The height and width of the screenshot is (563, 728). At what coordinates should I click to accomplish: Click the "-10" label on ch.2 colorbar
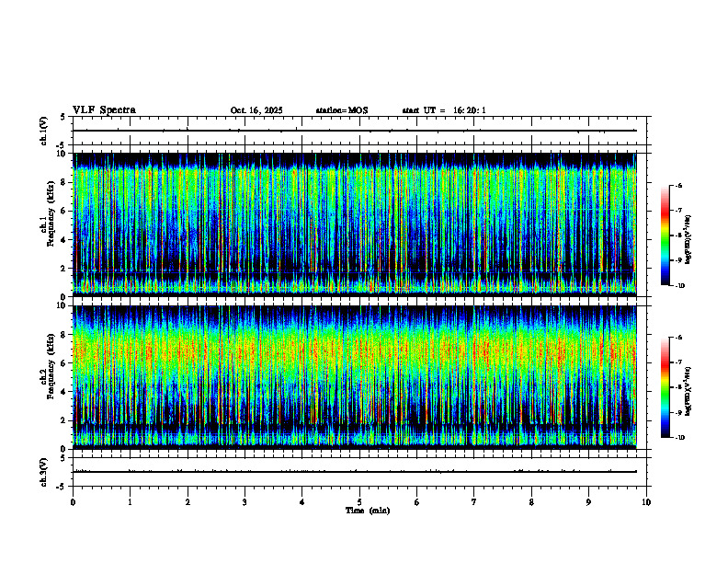[x=680, y=437]
